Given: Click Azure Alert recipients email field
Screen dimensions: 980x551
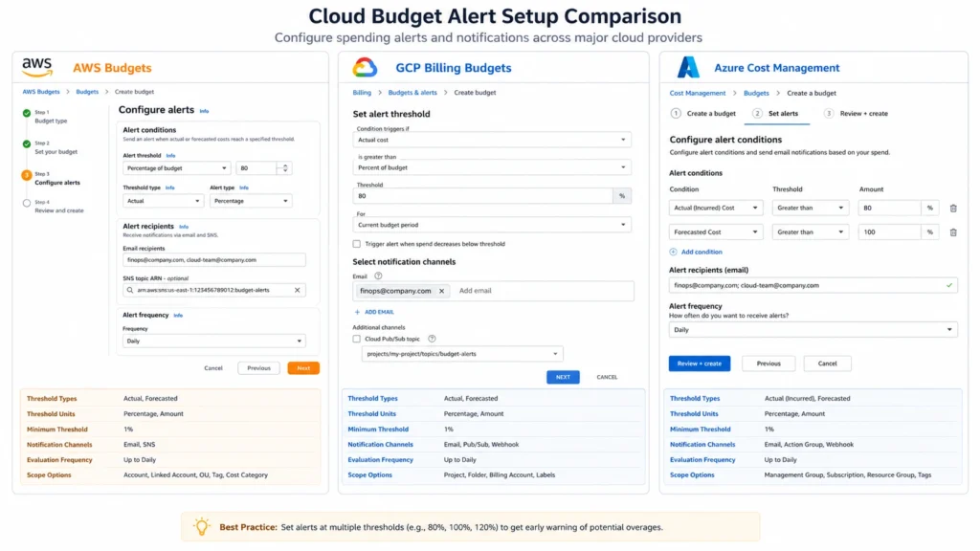Looking at the screenshot, I should [813, 285].
